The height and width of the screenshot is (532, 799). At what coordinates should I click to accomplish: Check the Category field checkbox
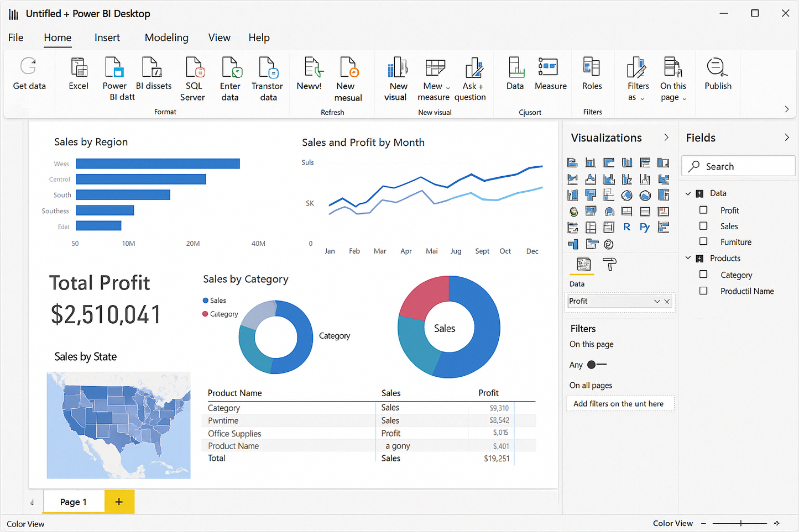(703, 275)
